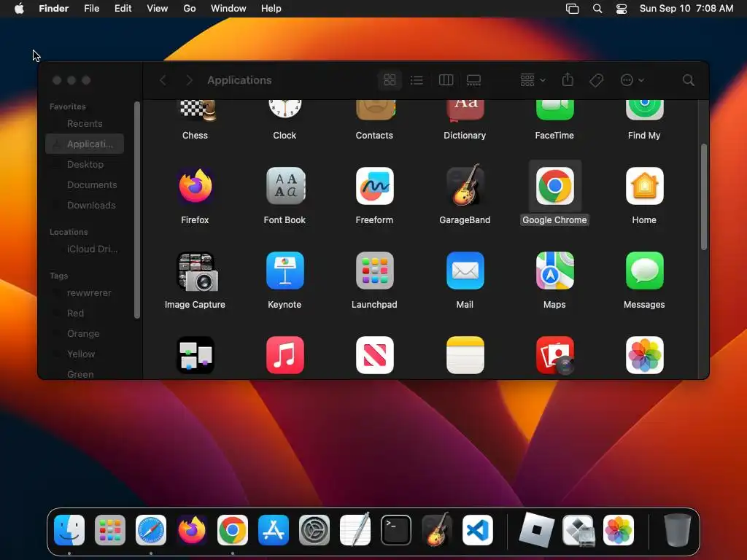The height and width of the screenshot is (560, 747).
Task: Select the Find My app icon
Action: [x=644, y=110]
